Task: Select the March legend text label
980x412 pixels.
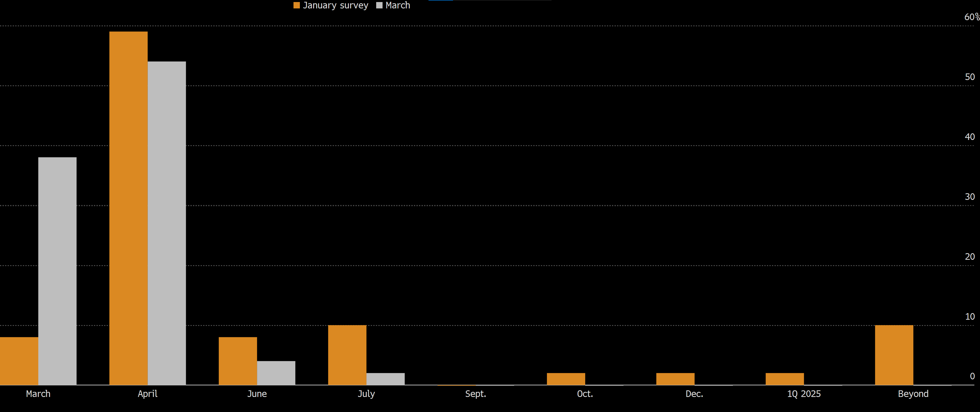Action: pos(398,5)
